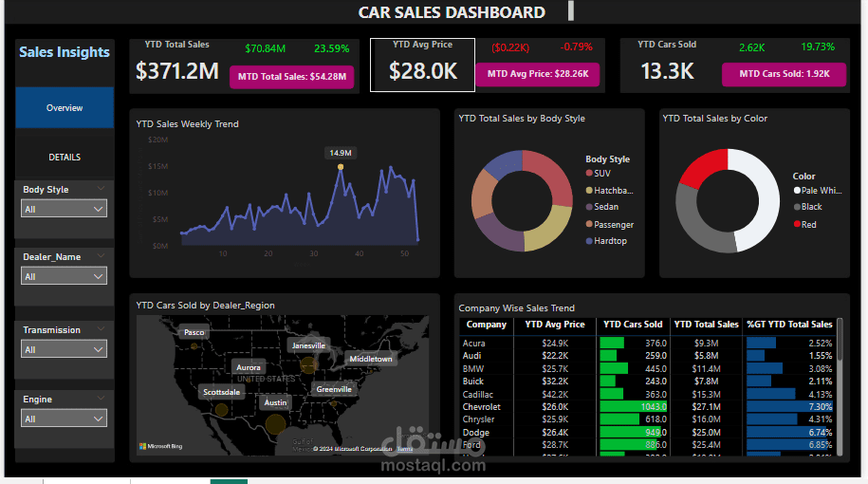This screenshot has height=484, width=868.
Task: Select the Chevrolet company row
Action: tap(647, 407)
